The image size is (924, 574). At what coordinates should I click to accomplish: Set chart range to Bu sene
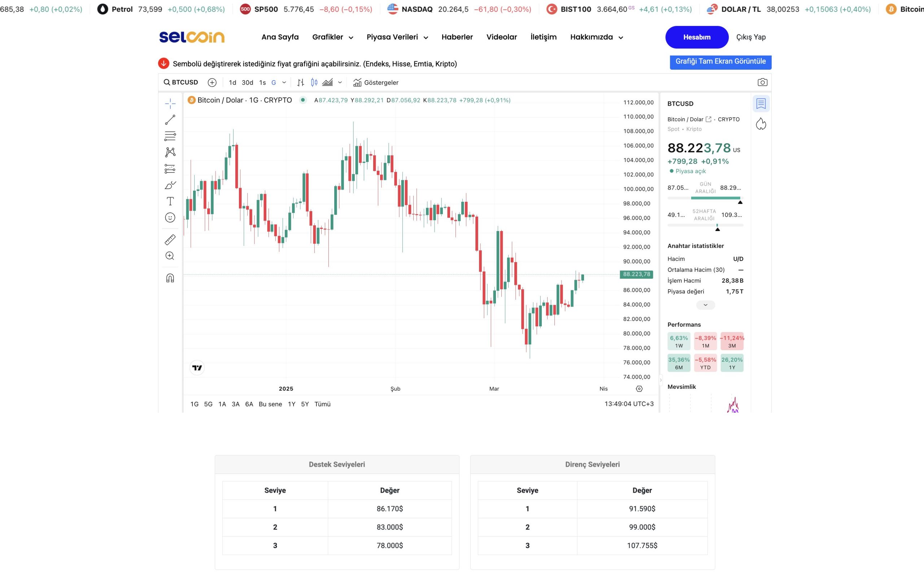[270, 404]
